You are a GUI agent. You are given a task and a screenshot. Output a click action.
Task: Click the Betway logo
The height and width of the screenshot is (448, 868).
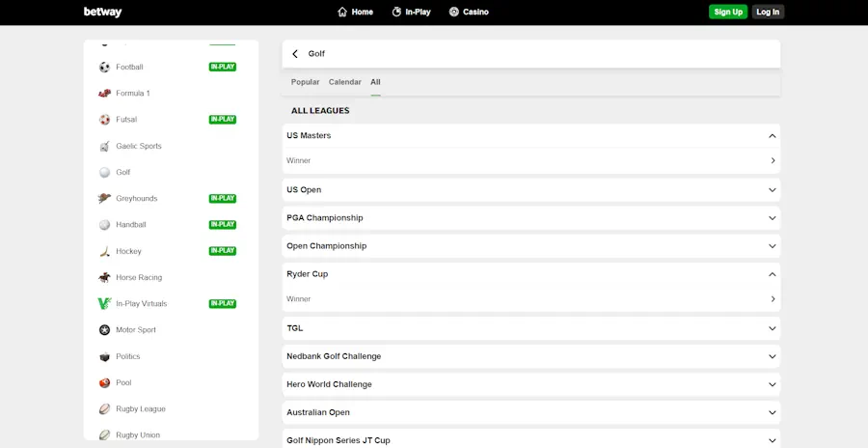(x=102, y=12)
